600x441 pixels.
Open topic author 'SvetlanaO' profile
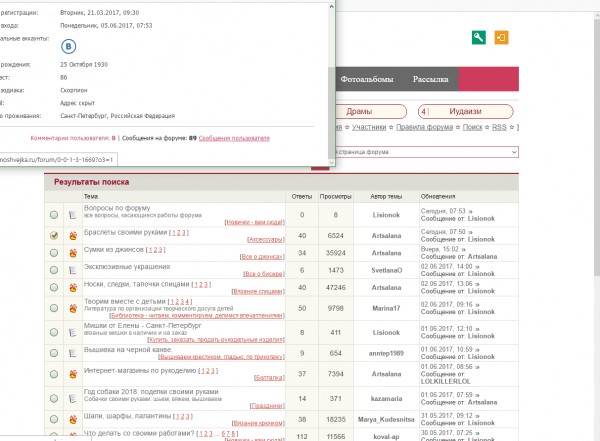pos(386,270)
